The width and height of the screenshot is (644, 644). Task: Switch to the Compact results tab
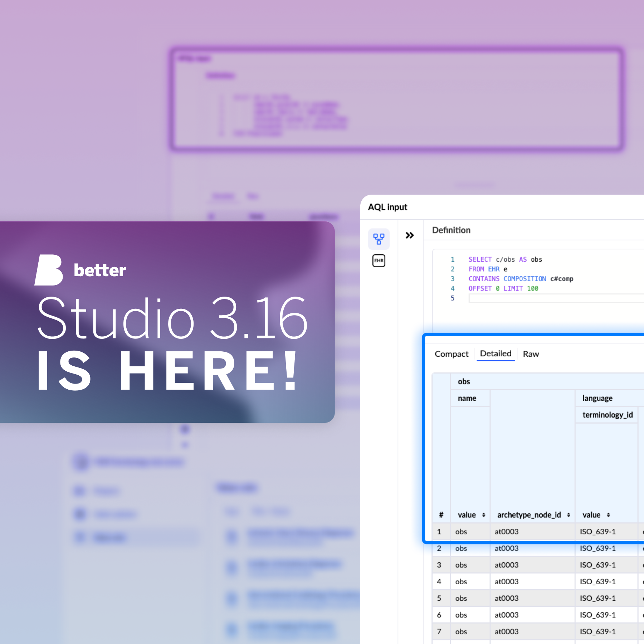pos(452,354)
